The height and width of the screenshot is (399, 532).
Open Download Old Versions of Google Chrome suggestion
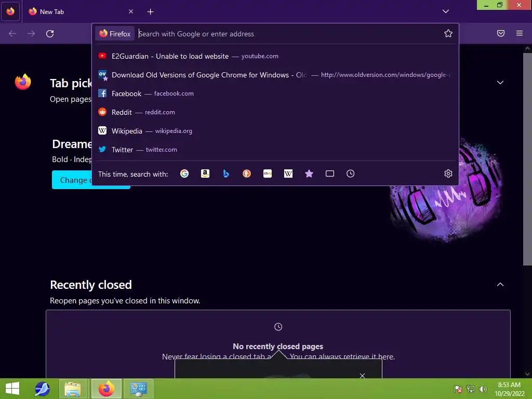[275, 75]
